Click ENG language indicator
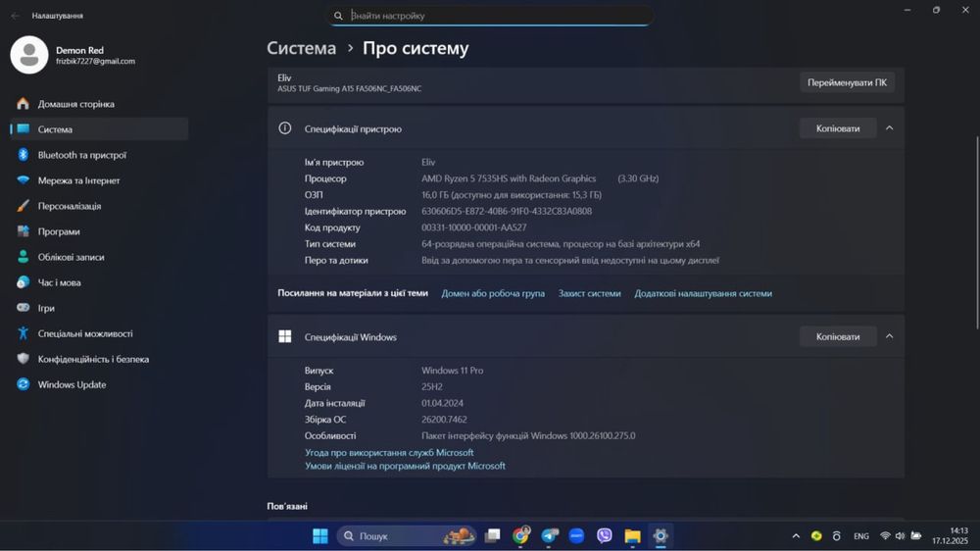Image resolution: width=980 pixels, height=551 pixels. pos(861,536)
